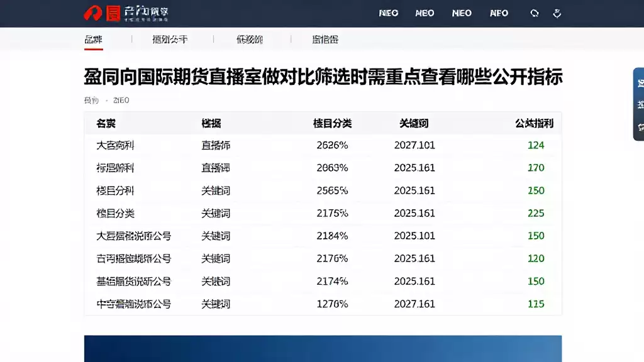This screenshot has height=362, width=644.
Task: Click the 2184% cell
Action: (x=332, y=236)
